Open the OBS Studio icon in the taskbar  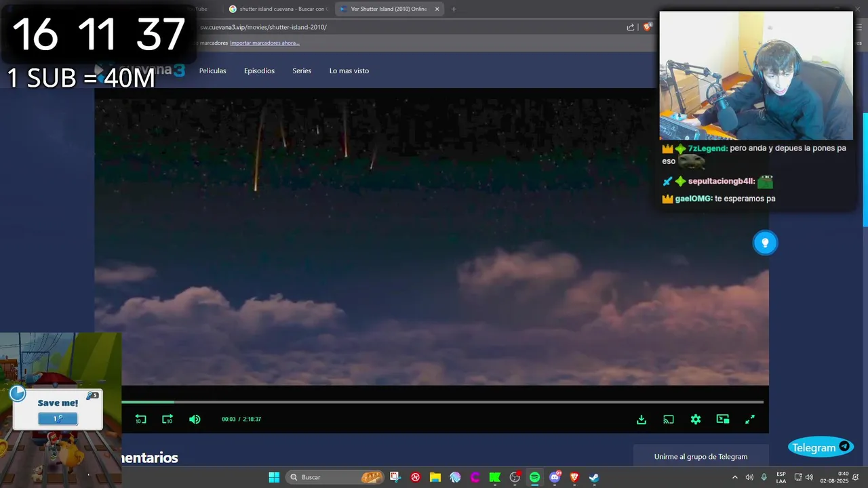(515, 477)
